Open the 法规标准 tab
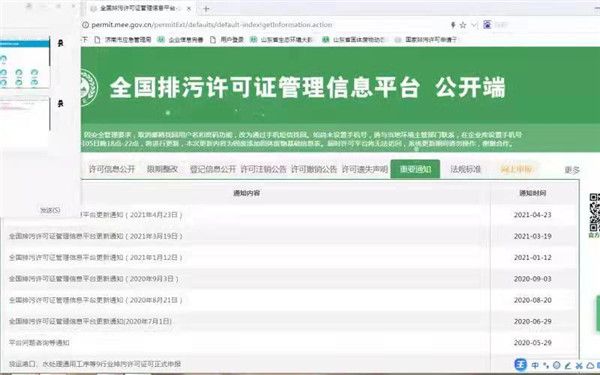The image size is (600, 375). point(466,169)
